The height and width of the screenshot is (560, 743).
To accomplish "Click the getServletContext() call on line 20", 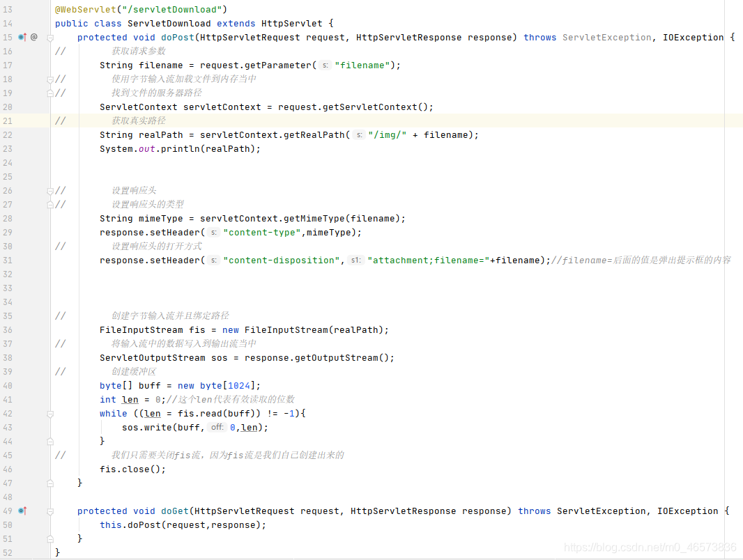I will (x=375, y=107).
